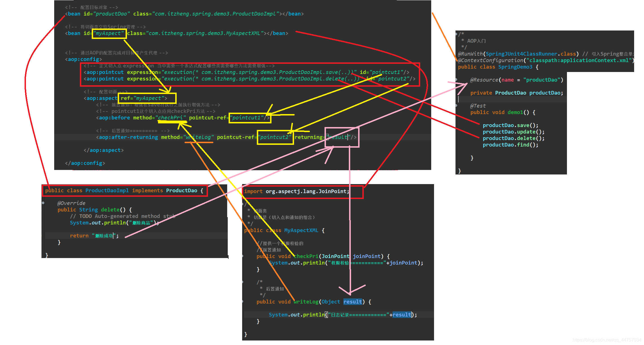Image resolution: width=644 pixels, height=345 pixels.
Task: Click the aop:after-returning tag name
Action: coord(128,137)
